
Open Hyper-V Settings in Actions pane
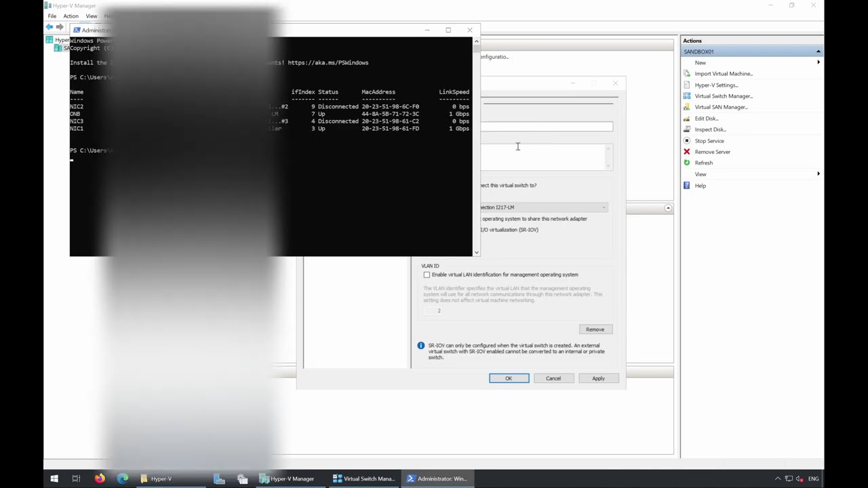pos(716,85)
